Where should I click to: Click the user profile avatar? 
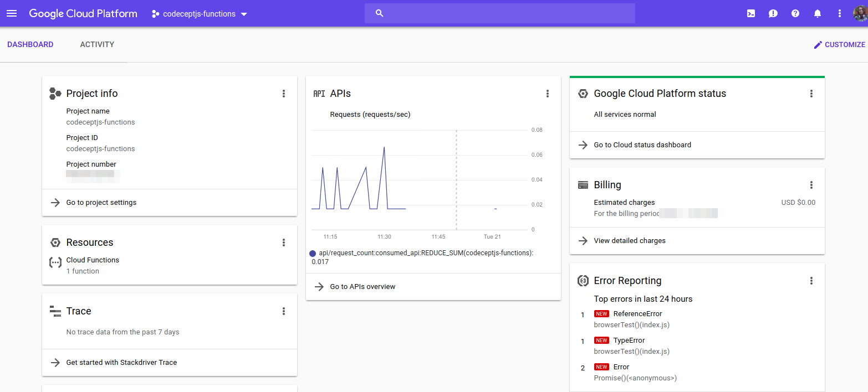tap(861, 13)
